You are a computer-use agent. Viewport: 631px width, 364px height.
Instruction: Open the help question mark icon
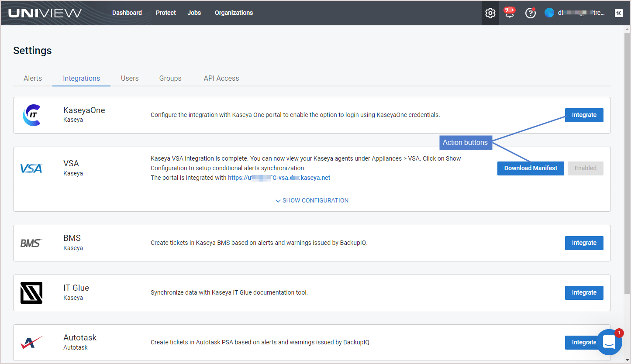[530, 13]
